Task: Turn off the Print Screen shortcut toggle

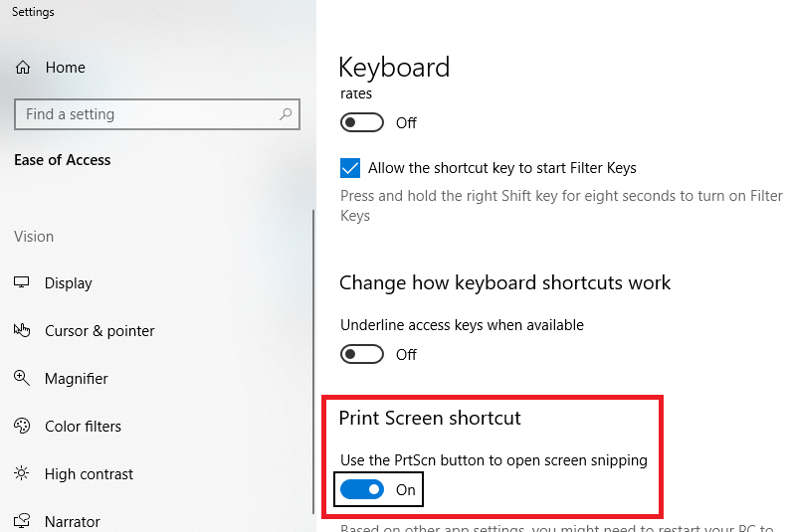Action: pyautogui.click(x=362, y=489)
